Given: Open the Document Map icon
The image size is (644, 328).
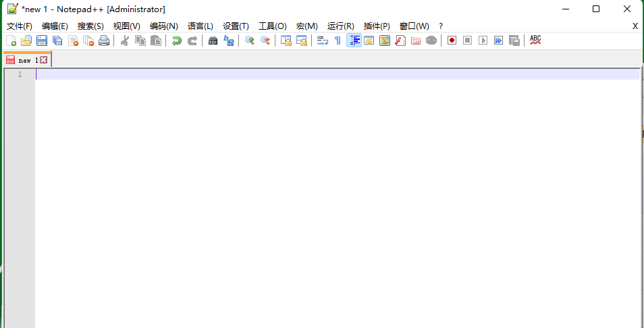Looking at the screenshot, I should coord(384,40).
